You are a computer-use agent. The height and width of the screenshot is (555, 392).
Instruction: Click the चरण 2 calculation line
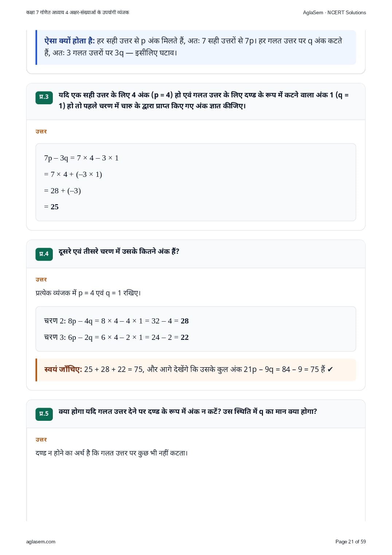(x=117, y=321)
